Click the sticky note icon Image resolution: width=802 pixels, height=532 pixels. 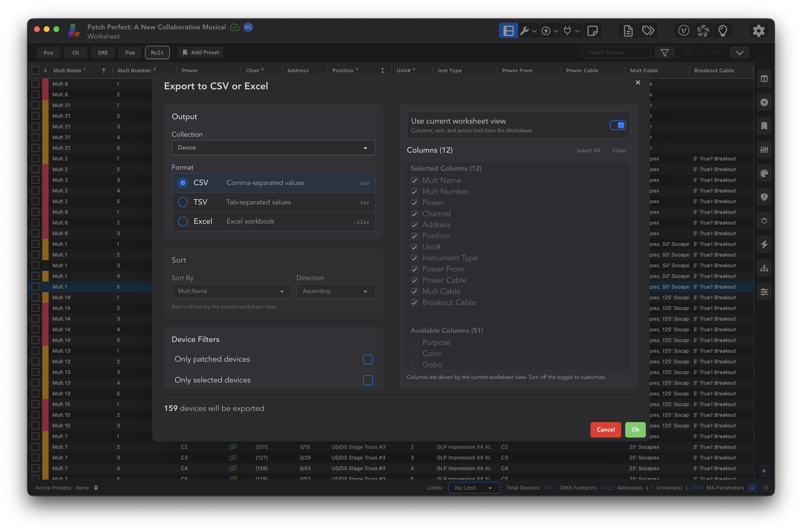pos(592,31)
